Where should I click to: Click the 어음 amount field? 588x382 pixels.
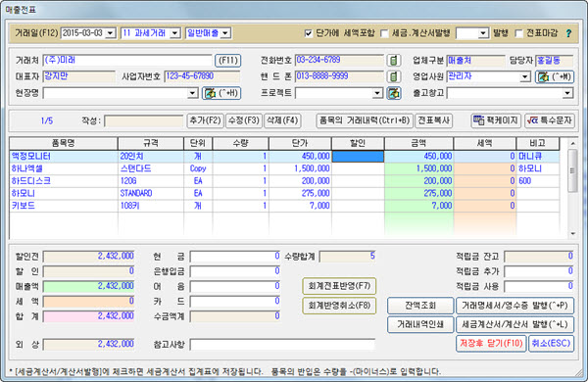pyautogui.click(x=235, y=286)
